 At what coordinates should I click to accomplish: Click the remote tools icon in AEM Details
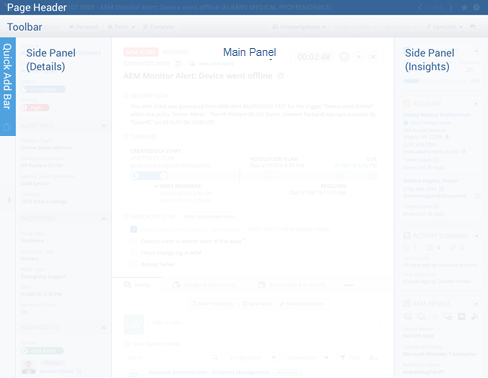475,316
